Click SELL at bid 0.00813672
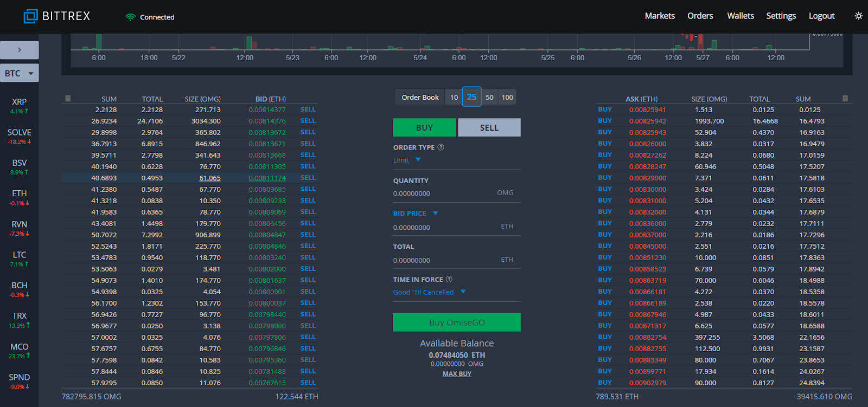 point(308,132)
